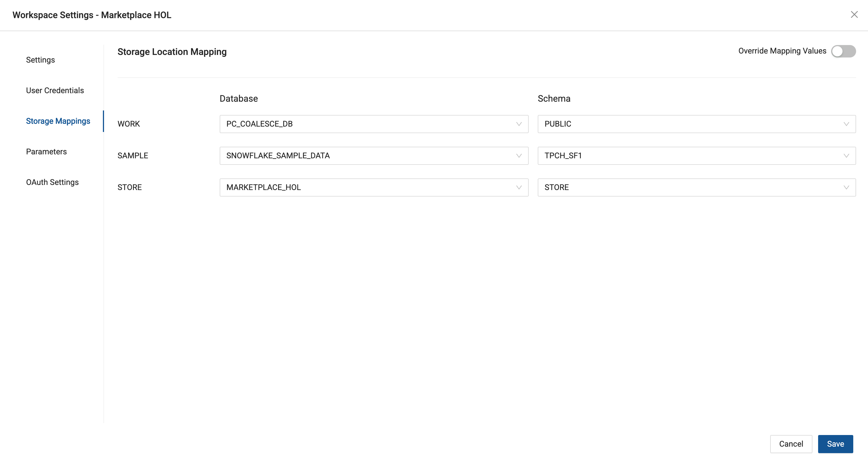Open the TPCH_SF1 schema dropdown
Screen dimensions: 868x469
pyautogui.click(x=691, y=155)
